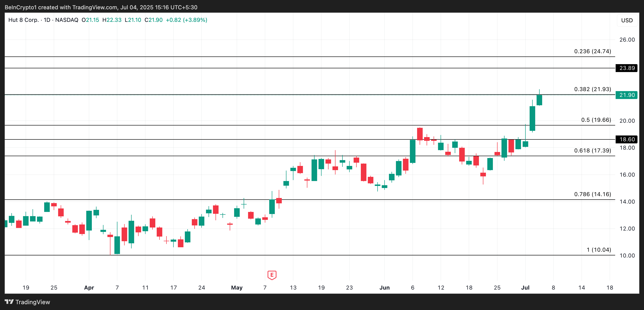Click the 1D interval label
The height and width of the screenshot is (310, 644).
[47, 20]
